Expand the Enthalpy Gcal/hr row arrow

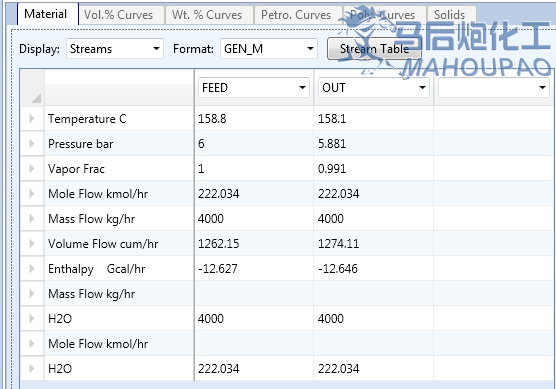32,268
